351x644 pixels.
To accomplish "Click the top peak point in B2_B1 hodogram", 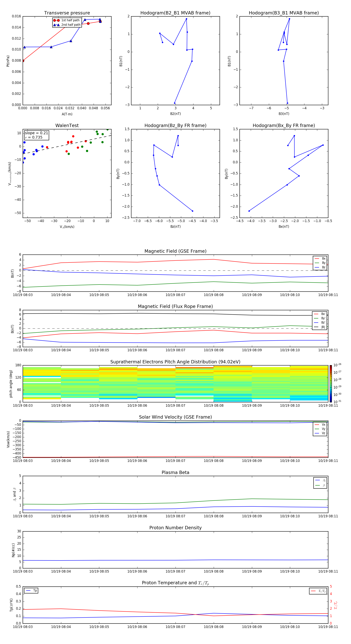I will [186, 19].
